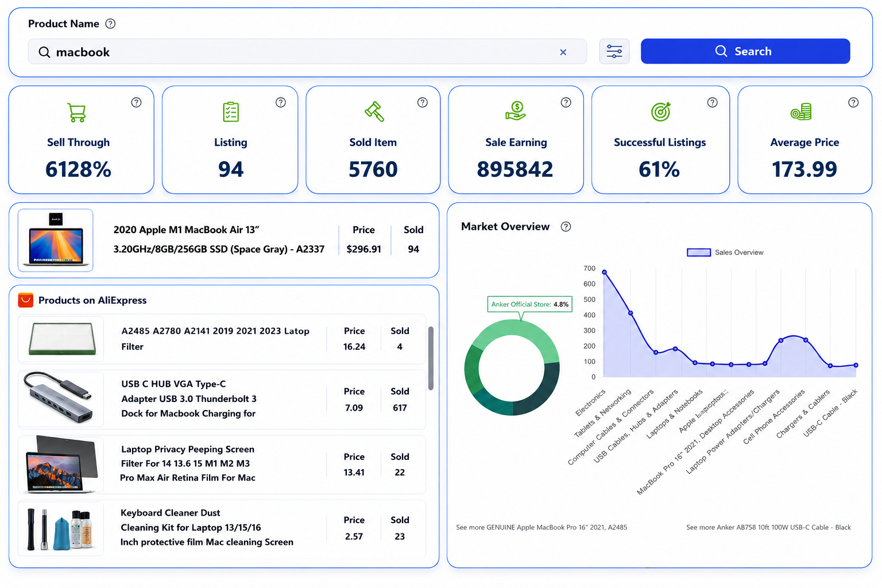
Task: Click the USB C HUB VGA product title
Action: [189, 399]
